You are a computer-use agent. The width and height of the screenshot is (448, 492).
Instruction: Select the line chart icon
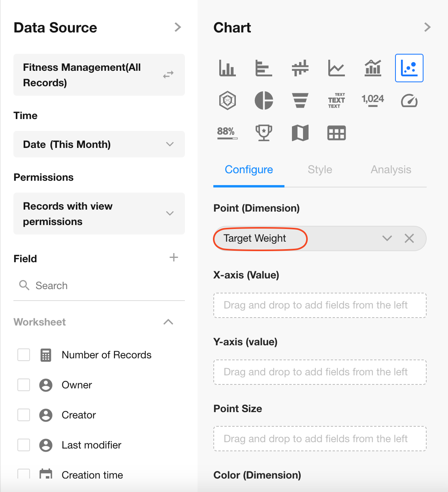[x=337, y=68]
